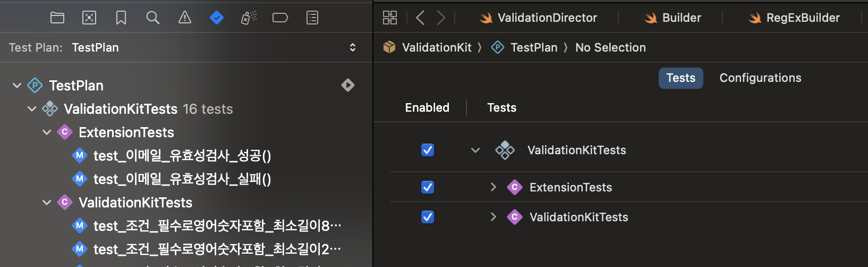Expand ExtensionTests in the test plan editor
The image size is (868, 267).
tap(493, 187)
